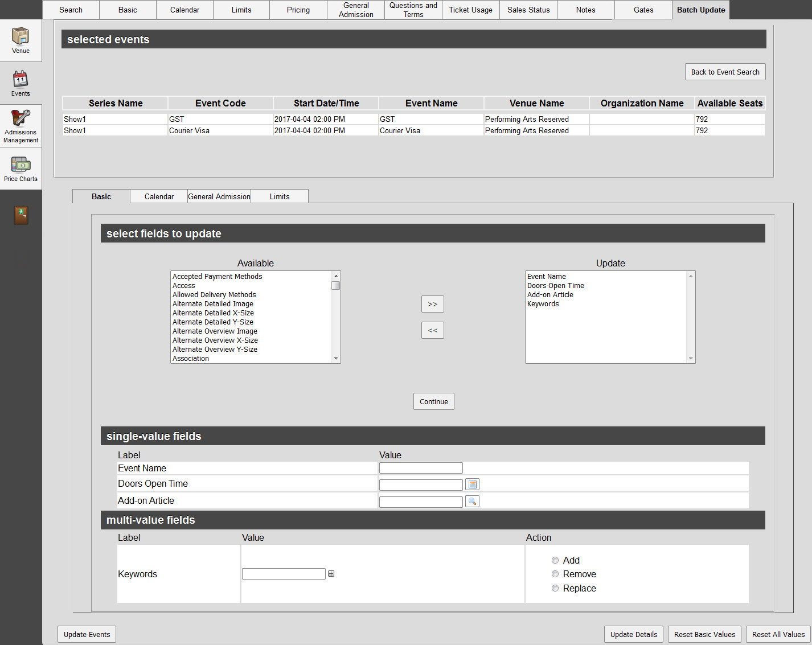Select the Add radio button
The width and height of the screenshot is (812, 645).
(x=555, y=560)
